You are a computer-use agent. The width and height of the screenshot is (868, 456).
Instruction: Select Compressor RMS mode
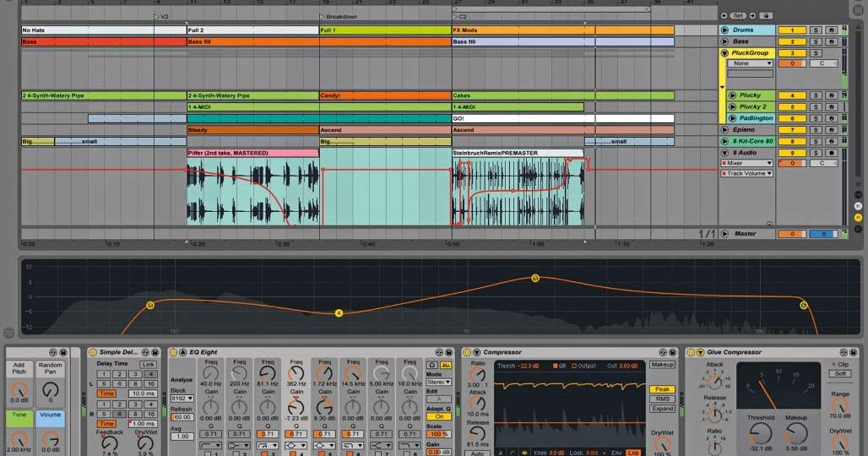662,399
